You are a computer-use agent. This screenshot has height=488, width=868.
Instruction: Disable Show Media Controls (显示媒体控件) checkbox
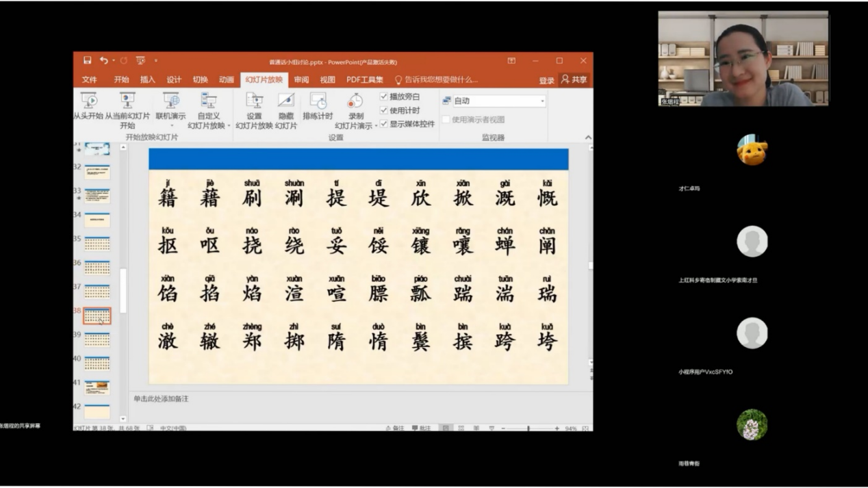pyautogui.click(x=384, y=124)
